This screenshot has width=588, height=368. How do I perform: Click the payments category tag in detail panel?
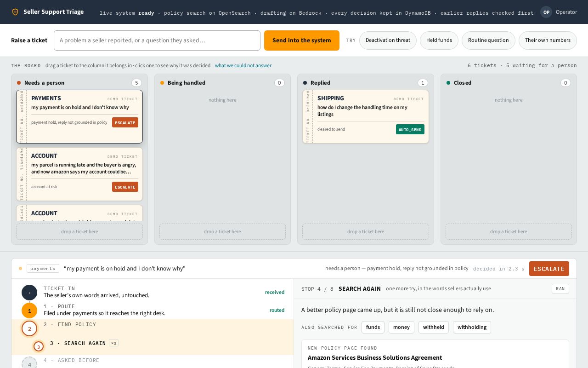pos(43,269)
